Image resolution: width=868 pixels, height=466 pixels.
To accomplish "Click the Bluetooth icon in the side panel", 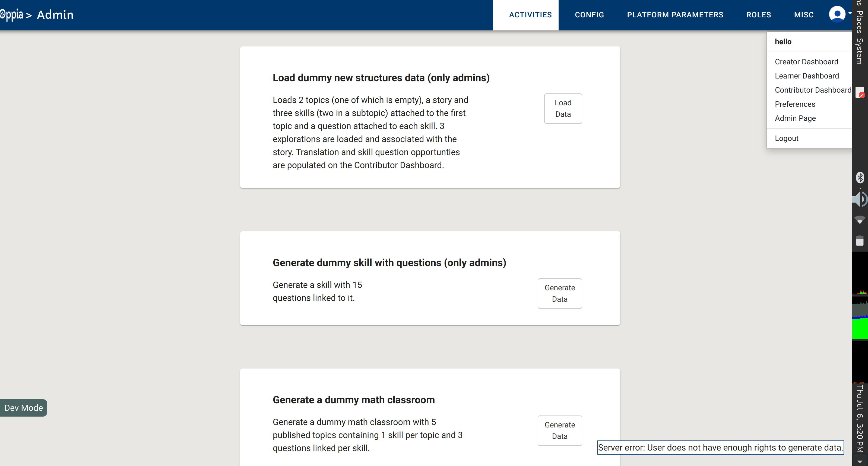I will point(860,178).
